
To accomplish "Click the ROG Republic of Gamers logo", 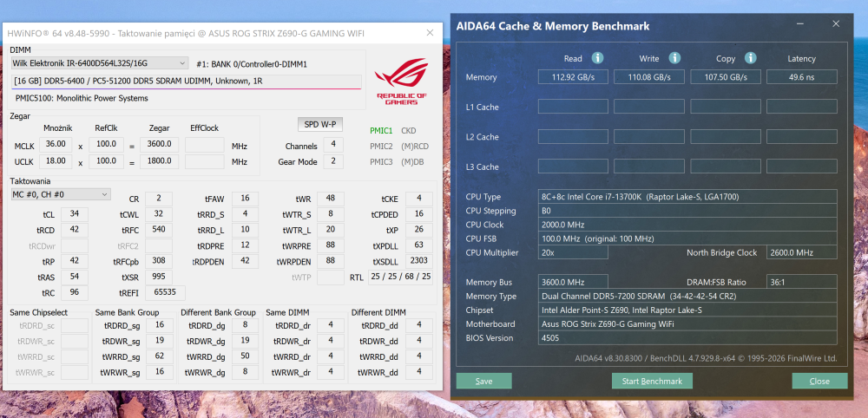I will [401, 82].
